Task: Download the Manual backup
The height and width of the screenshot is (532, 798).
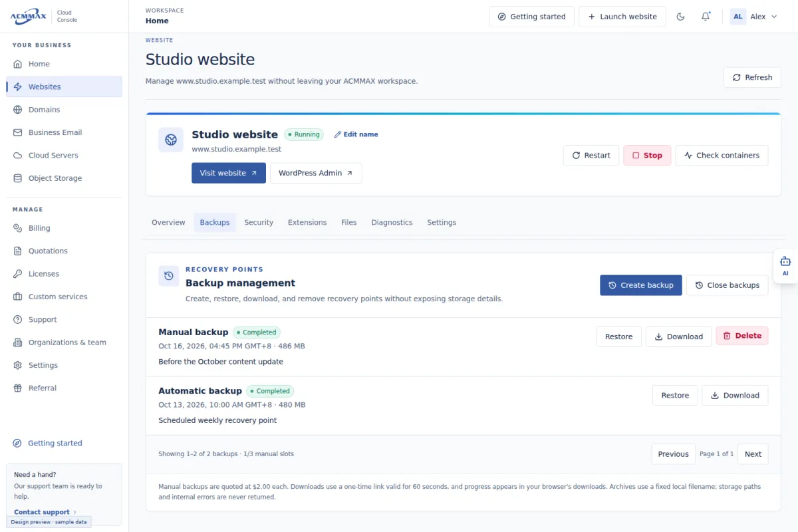Action: [679, 336]
